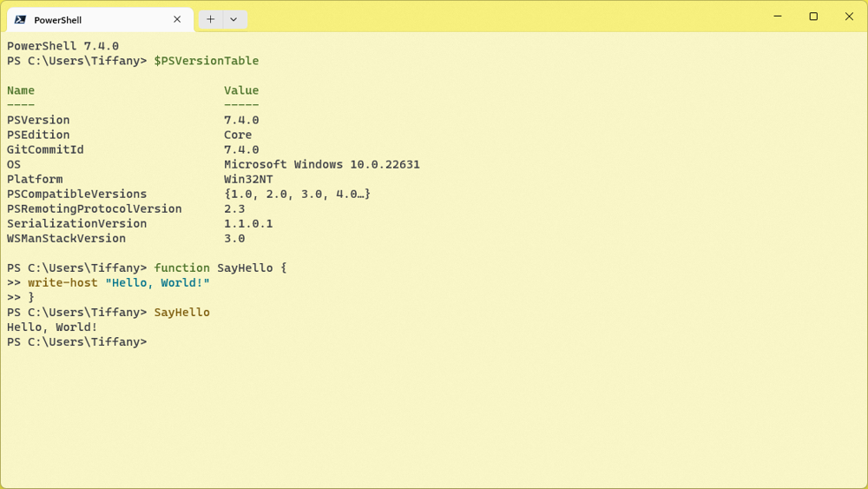
Task: Close the PowerShell tab
Action: tap(177, 19)
